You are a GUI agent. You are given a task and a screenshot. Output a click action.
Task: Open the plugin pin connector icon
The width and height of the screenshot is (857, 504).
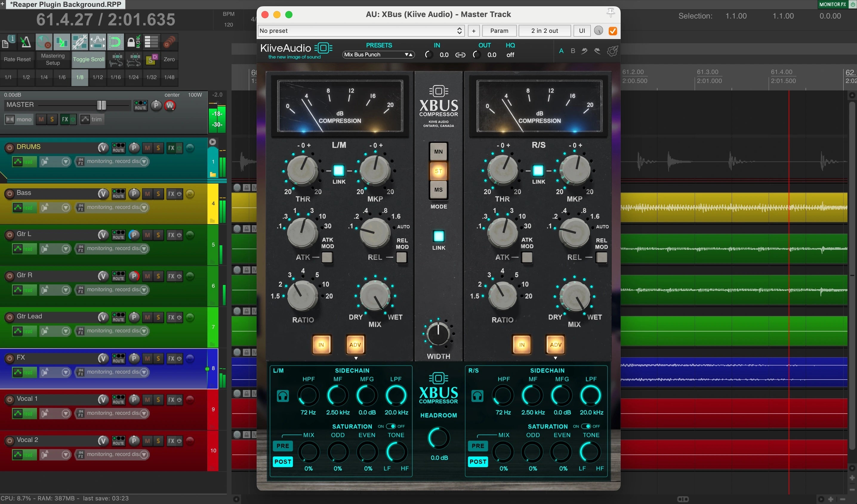pyautogui.click(x=611, y=13)
